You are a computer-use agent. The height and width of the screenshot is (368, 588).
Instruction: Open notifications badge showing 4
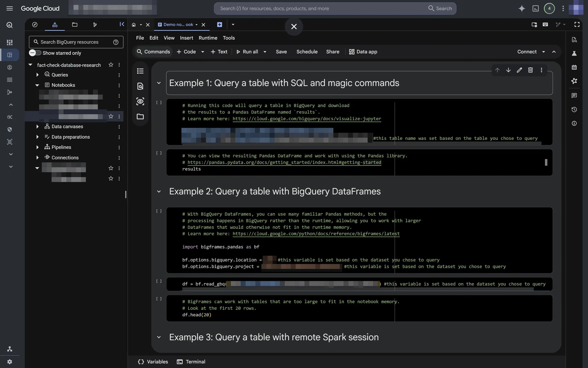[x=549, y=9]
